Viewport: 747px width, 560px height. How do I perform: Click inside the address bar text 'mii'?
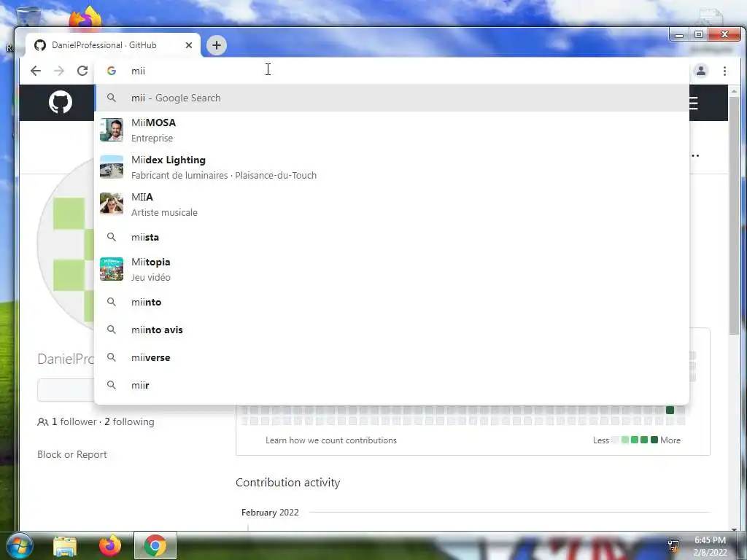click(x=138, y=71)
